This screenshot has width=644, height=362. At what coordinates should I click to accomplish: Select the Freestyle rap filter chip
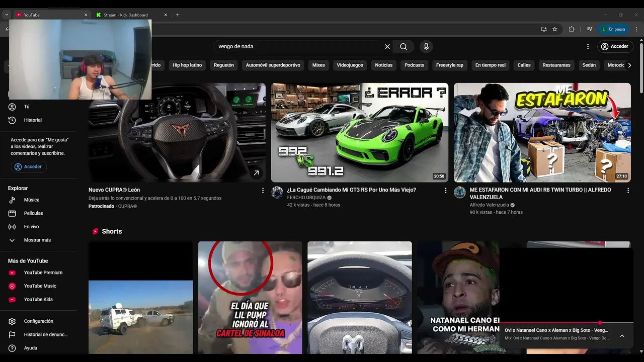pos(450,65)
